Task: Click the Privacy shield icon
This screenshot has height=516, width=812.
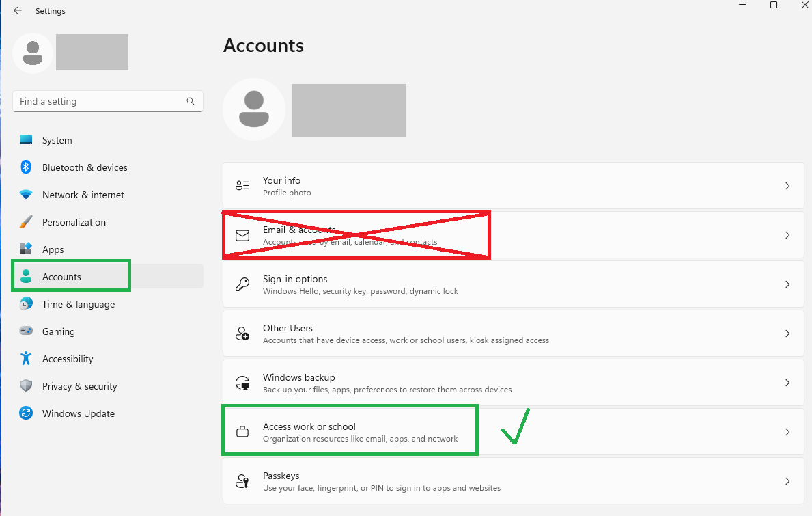Action: pos(26,385)
